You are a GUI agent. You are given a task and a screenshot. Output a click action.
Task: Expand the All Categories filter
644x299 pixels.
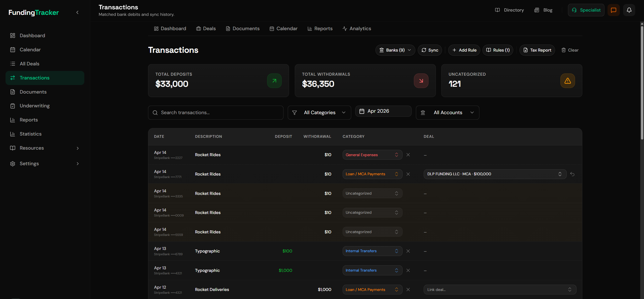coord(319,113)
